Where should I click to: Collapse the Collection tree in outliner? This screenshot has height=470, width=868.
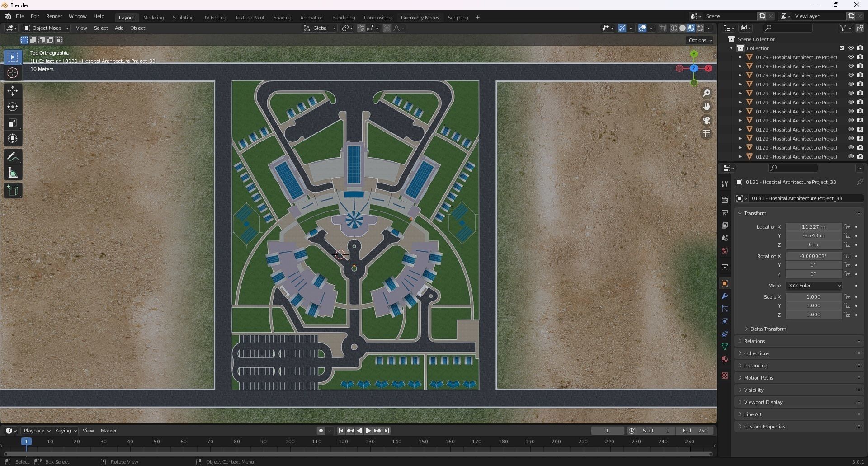click(731, 48)
